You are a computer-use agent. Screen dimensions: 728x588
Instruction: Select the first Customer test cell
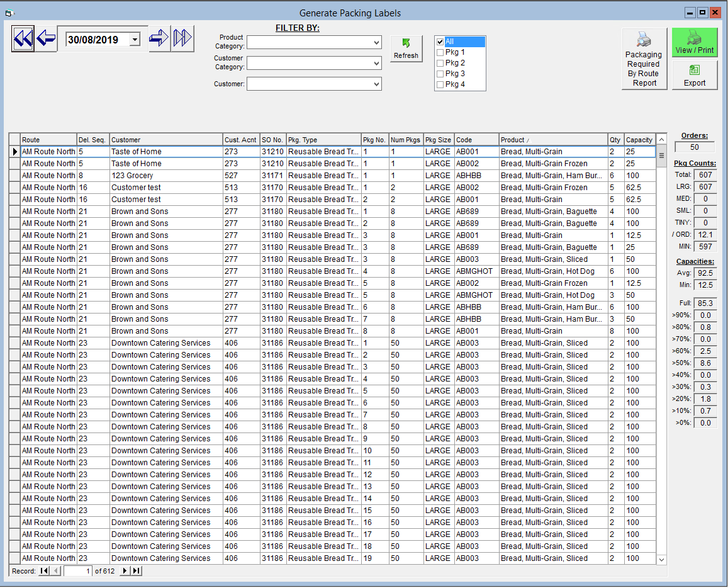click(166, 188)
